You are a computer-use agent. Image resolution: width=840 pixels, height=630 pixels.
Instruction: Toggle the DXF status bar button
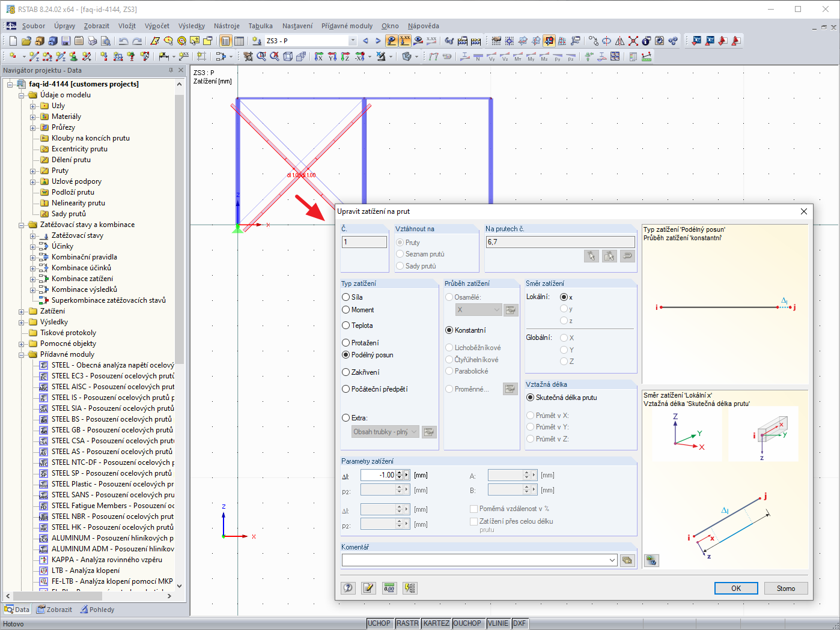[520, 623]
